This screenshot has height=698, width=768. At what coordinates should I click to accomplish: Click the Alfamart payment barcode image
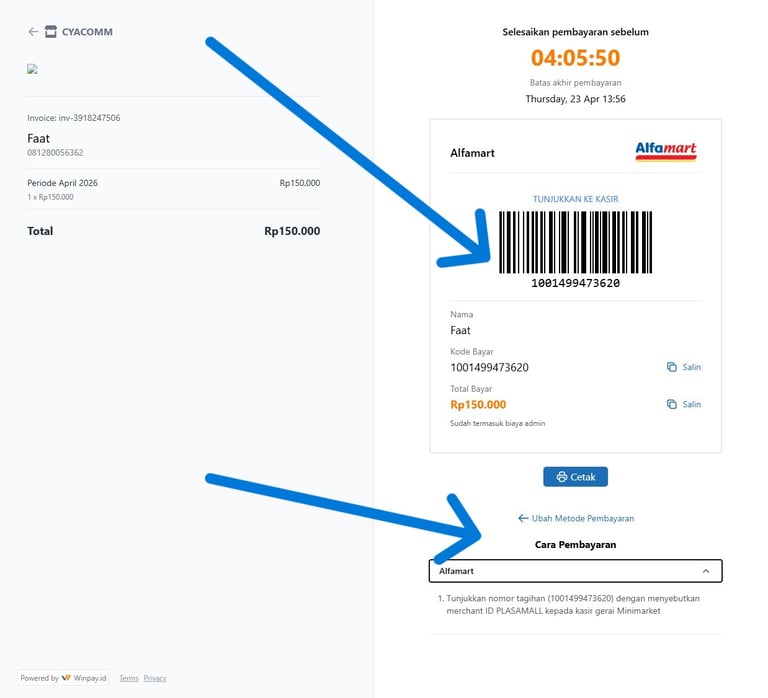575,242
